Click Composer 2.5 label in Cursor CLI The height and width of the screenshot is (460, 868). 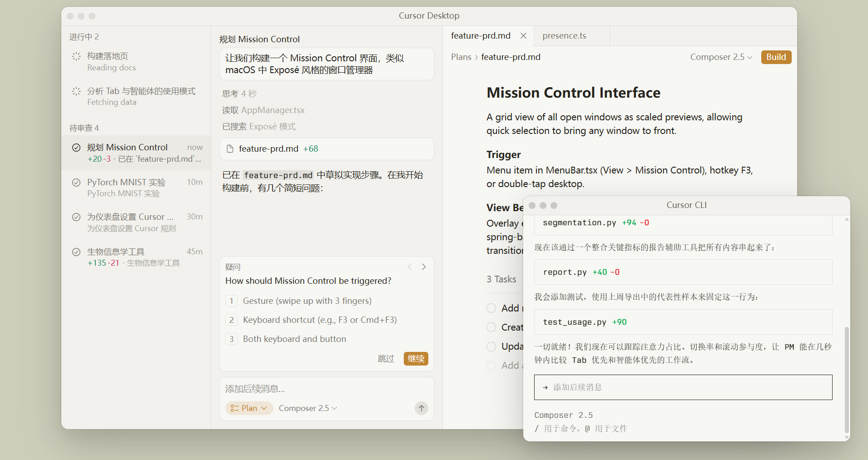[563, 415]
